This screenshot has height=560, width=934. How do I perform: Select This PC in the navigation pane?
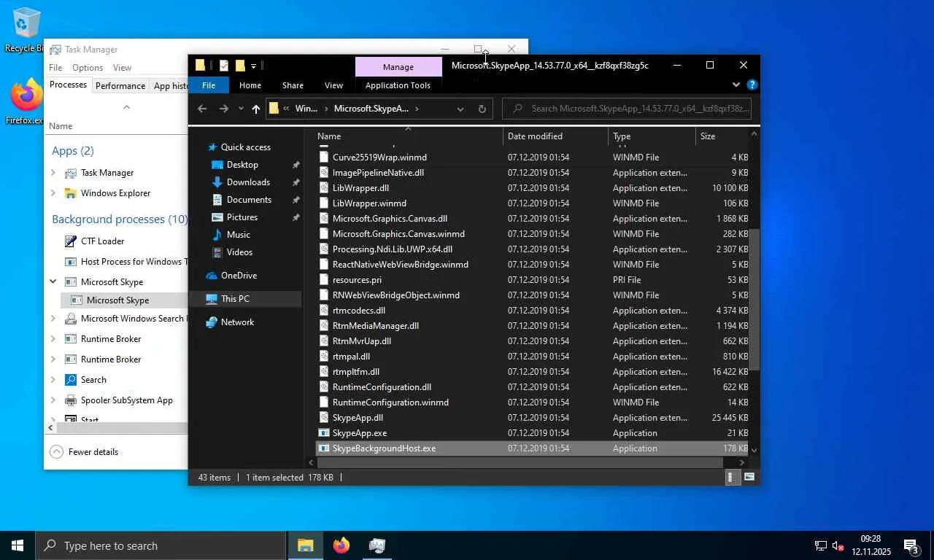245,299
